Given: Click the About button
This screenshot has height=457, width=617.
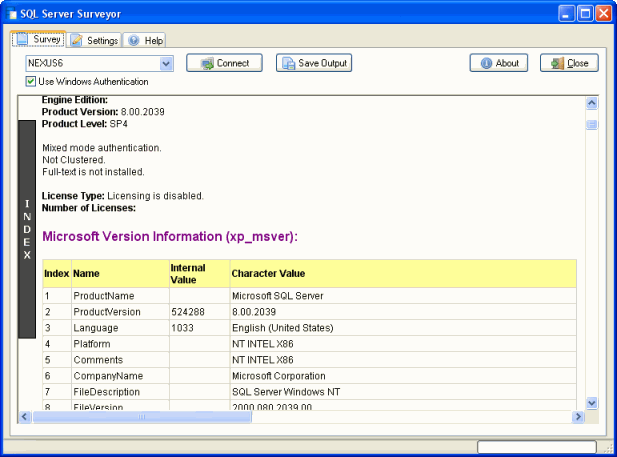Looking at the screenshot, I should pos(499,63).
